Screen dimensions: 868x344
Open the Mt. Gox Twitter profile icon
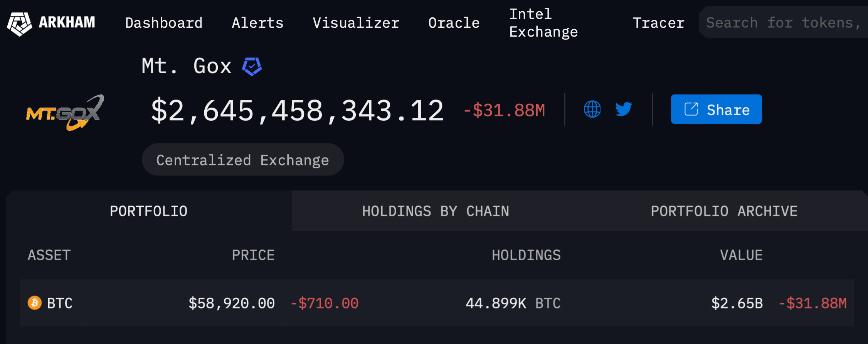click(623, 110)
